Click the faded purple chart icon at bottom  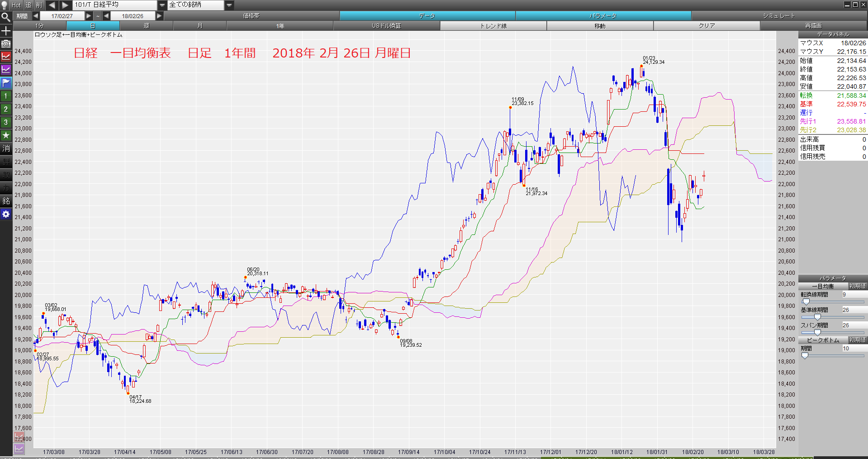click(19, 449)
